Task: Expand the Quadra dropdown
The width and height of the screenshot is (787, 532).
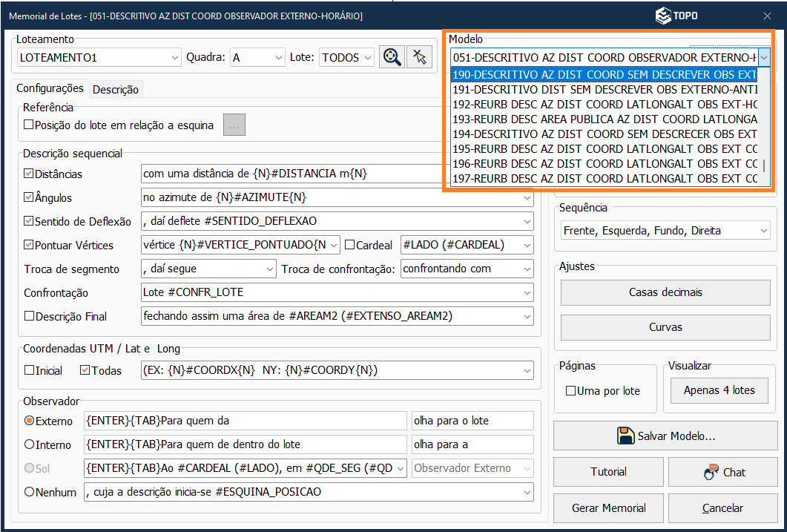Action: coord(278,57)
